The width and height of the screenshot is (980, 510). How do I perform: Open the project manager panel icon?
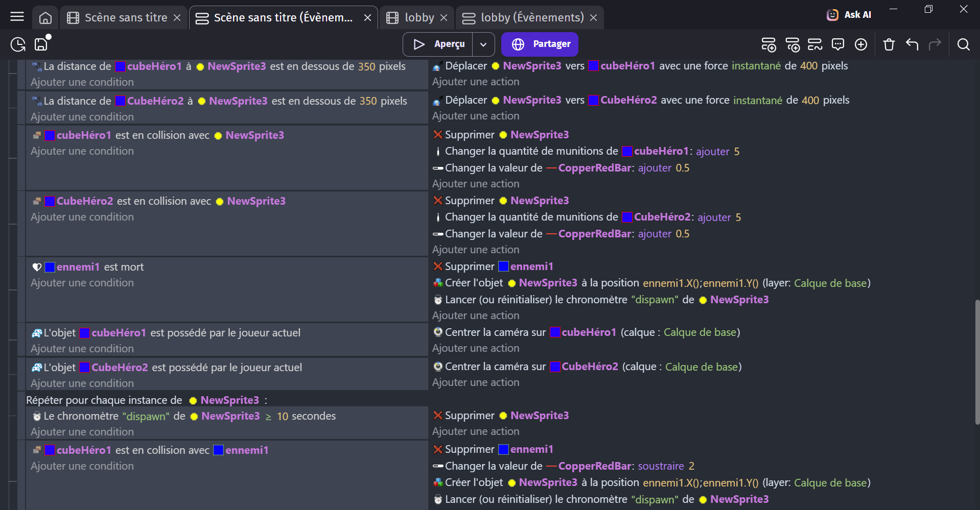coord(18,44)
